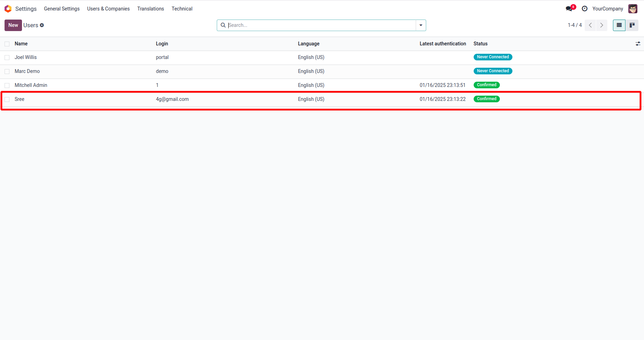Image resolution: width=644 pixels, height=340 pixels.
Task: Click Marc Demo's English (US) language cell
Action: pyautogui.click(x=311, y=71)
